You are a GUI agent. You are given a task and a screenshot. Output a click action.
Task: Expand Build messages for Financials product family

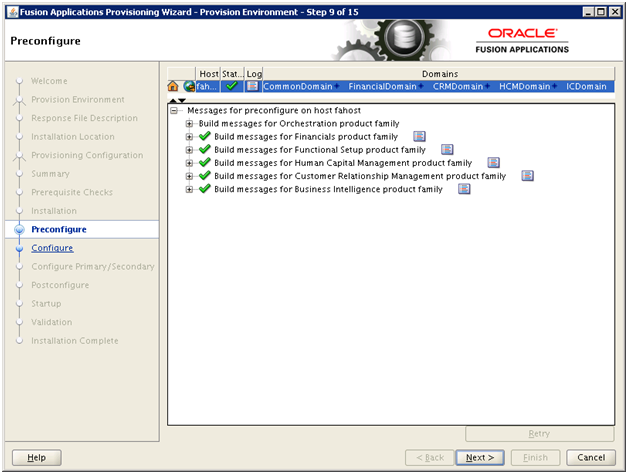tap(189, 137)
